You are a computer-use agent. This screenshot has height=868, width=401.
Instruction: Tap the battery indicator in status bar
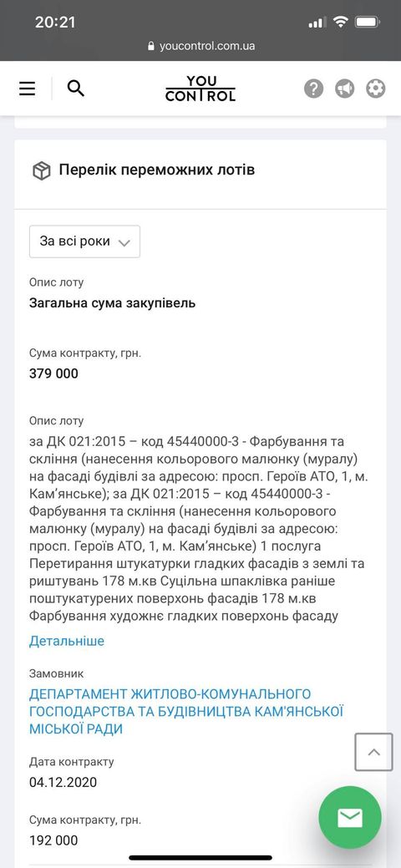pos(368,23)
